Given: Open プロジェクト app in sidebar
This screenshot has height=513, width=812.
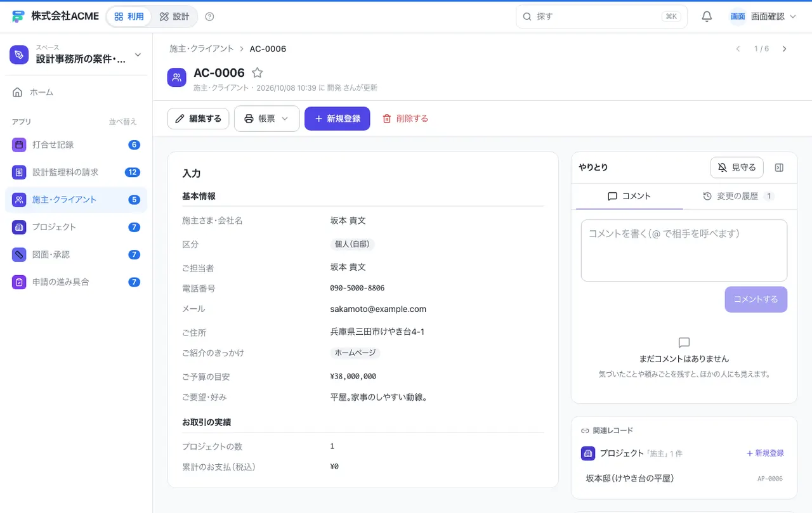Looking at the screenshot, I should [x=76, y=227].
